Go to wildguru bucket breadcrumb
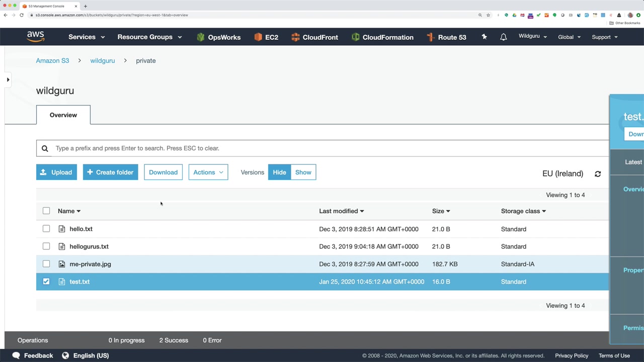The image size is (644, 362). pos(103,61)
